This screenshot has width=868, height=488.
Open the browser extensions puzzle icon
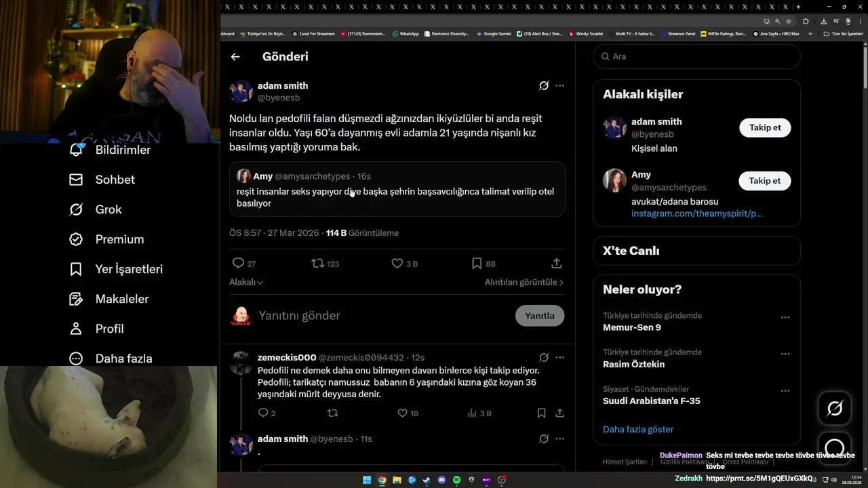click(806, 21)
